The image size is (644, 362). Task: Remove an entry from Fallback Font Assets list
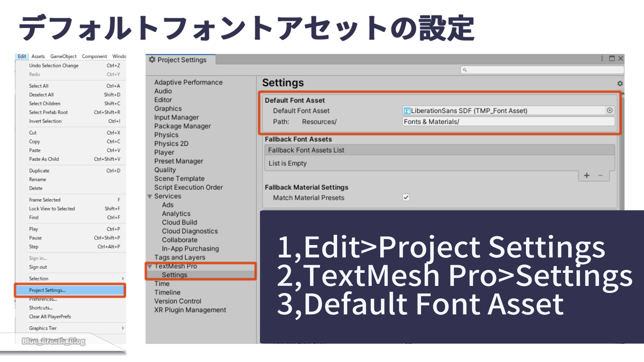pos(600,175)
